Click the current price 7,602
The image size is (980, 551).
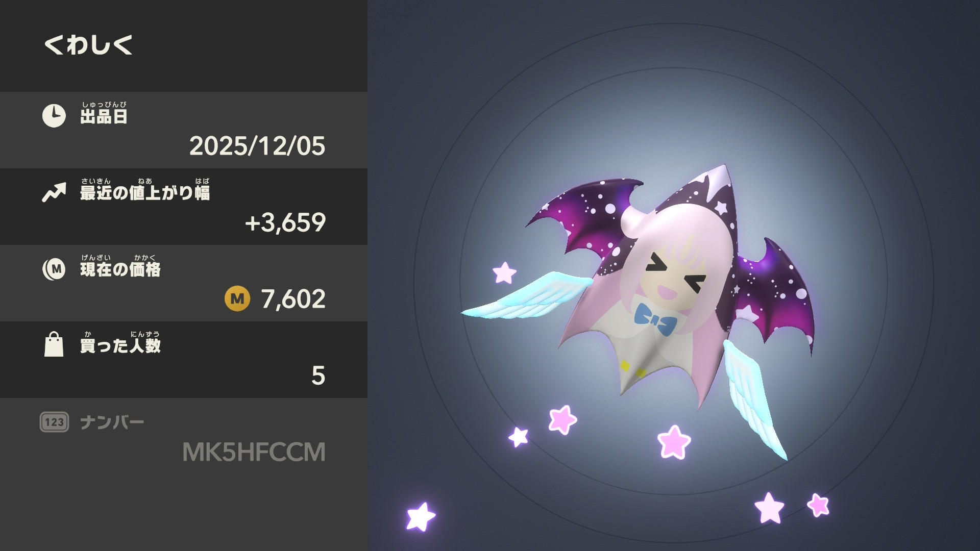point(293,299)
